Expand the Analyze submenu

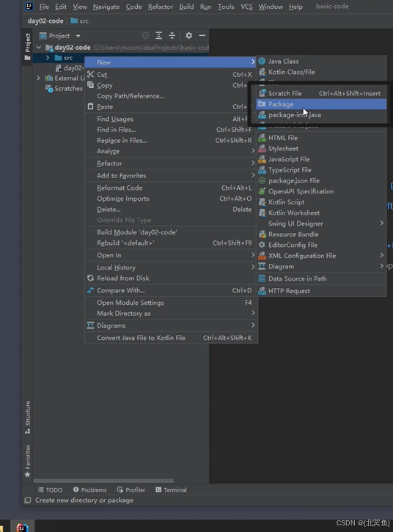click(170, 152)
